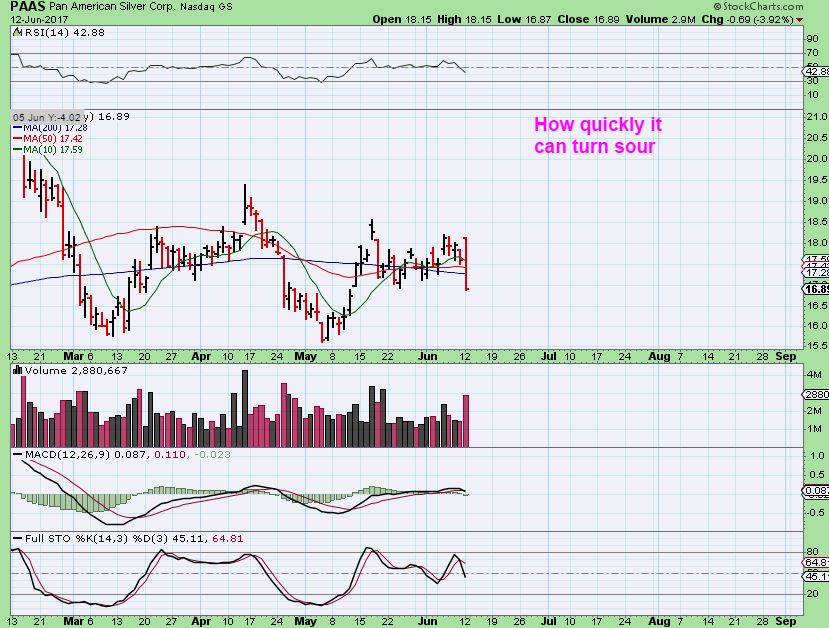Click the Pan American Silver Corp. company name
This screenshot has width=829, height=628.
pyautogui.click(x=112, y=7)
